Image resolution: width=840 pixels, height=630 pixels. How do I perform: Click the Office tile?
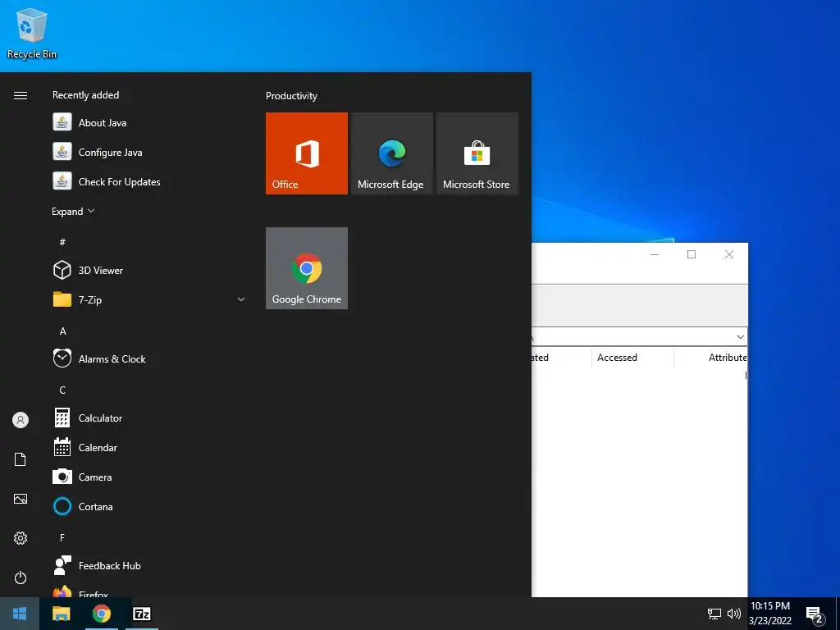point(307,153)
